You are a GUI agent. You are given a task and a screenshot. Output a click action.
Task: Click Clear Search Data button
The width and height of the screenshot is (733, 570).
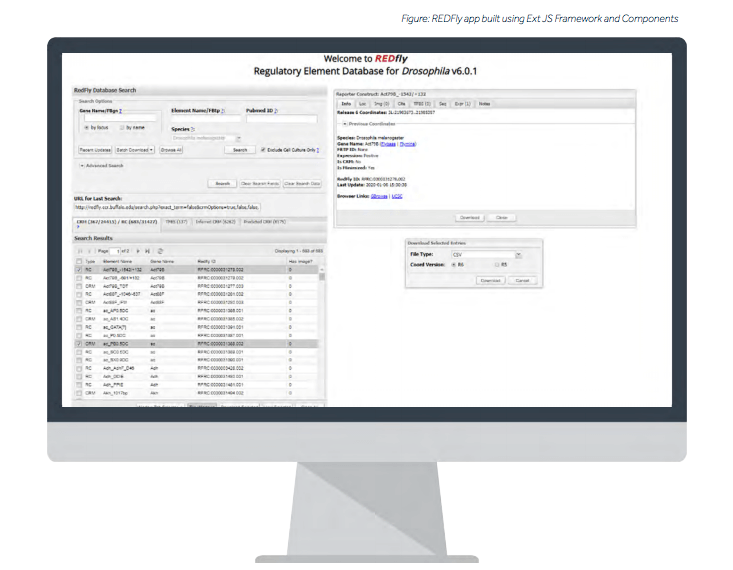click(302, 184)
